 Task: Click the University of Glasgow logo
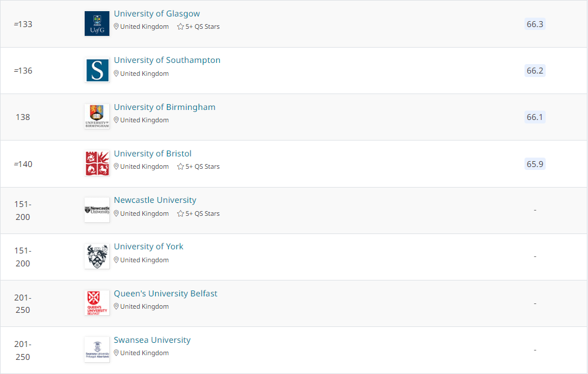click(97, 24)
